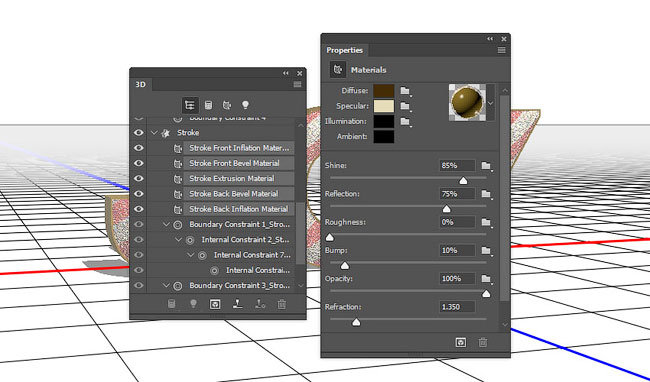Viewport: 650px width, 382px height.
Task: Select the Properties tab
Action: pyautogui.click(x=344, y=50)
